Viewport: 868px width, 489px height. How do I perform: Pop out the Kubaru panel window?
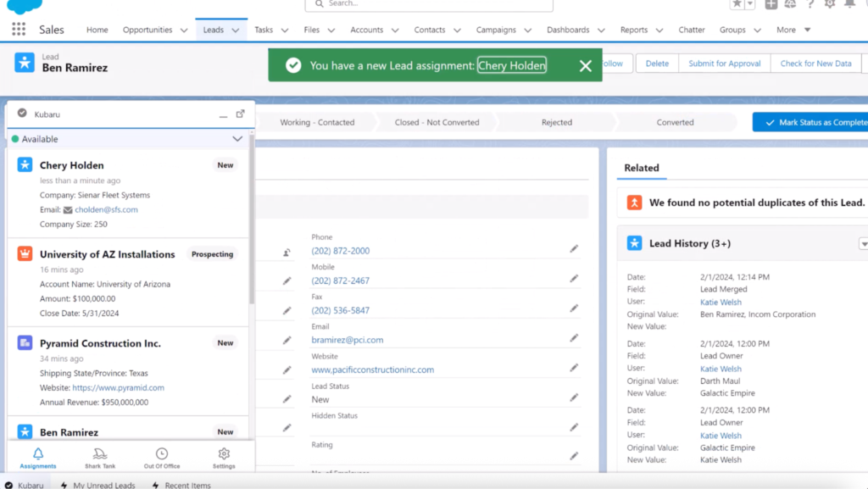click(x=240, y=114)
